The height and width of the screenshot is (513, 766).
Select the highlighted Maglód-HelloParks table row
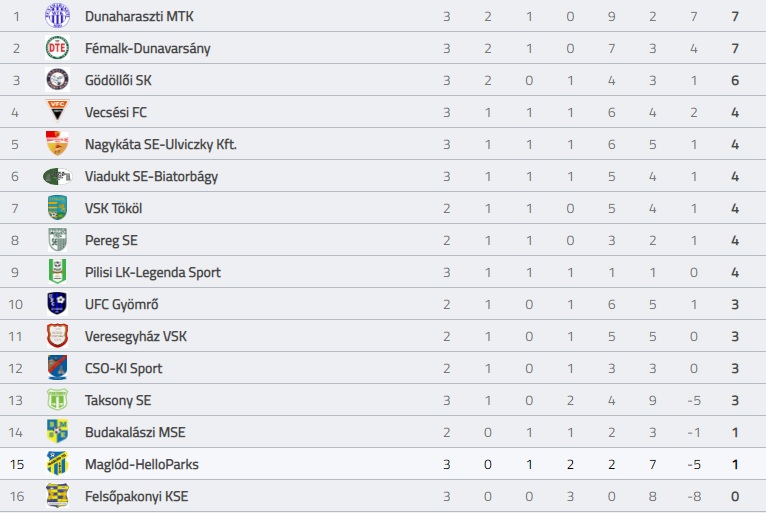point(383,464)
